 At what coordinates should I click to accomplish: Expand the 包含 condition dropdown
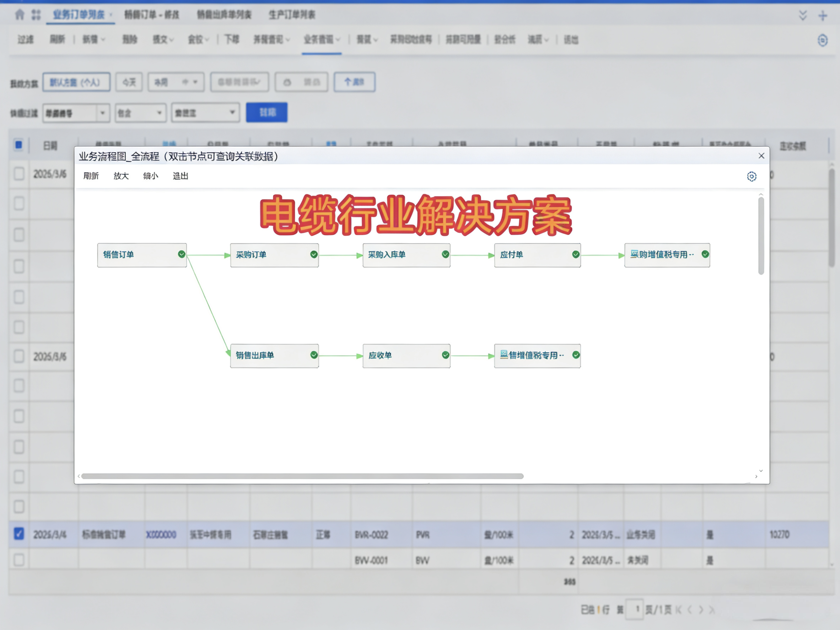160,113
